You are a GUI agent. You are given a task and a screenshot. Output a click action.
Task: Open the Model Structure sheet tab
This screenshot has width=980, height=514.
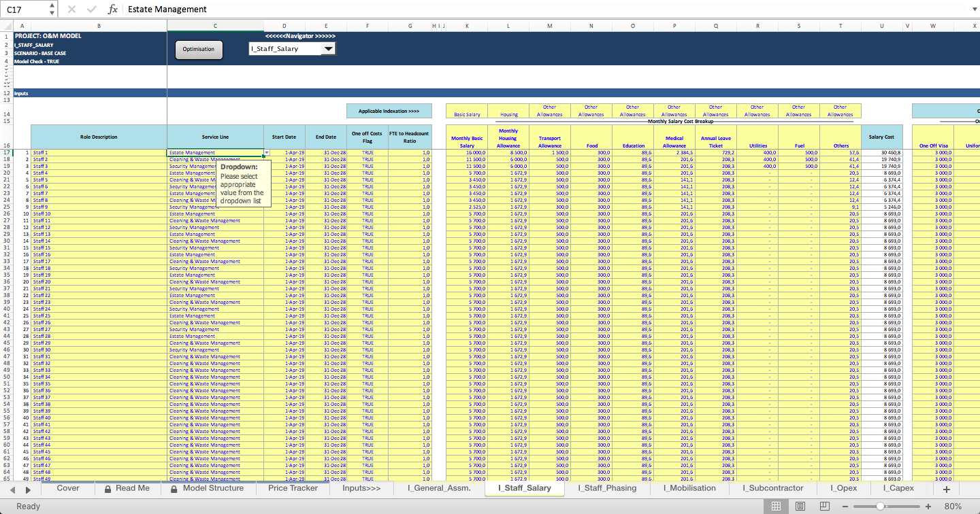coord(207,488)
